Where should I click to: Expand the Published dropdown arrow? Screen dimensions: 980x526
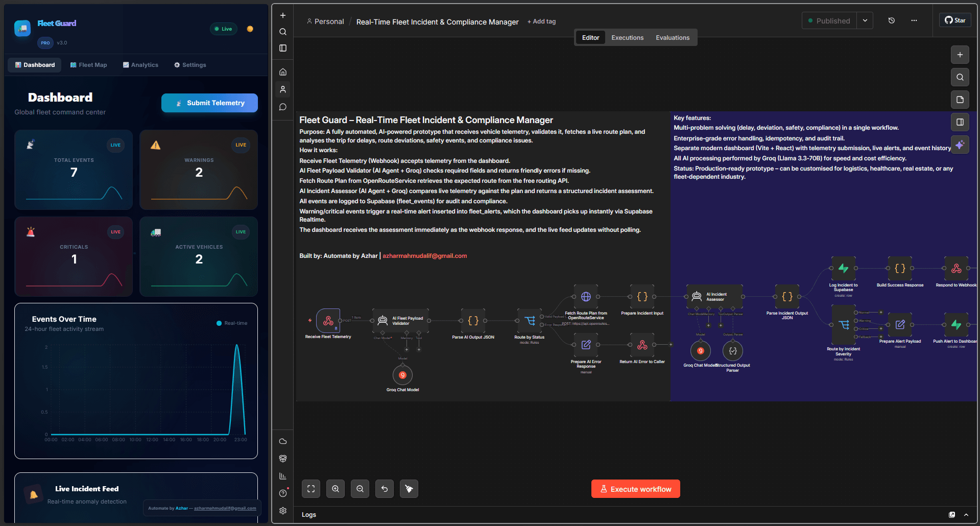pos(865,21)
